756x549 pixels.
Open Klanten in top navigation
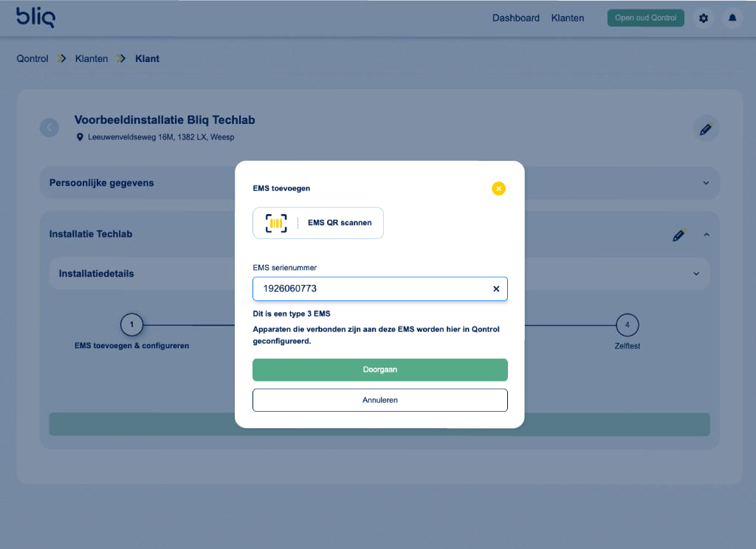567,18
